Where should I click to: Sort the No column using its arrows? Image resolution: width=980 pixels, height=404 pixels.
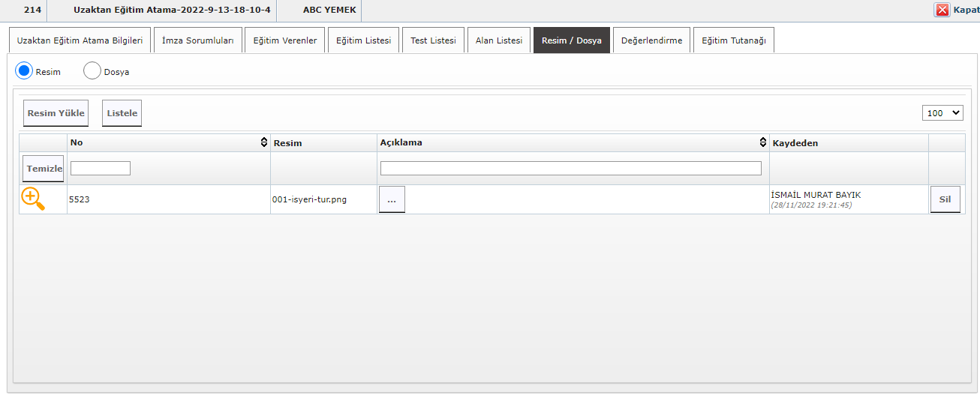click(263, 142)
